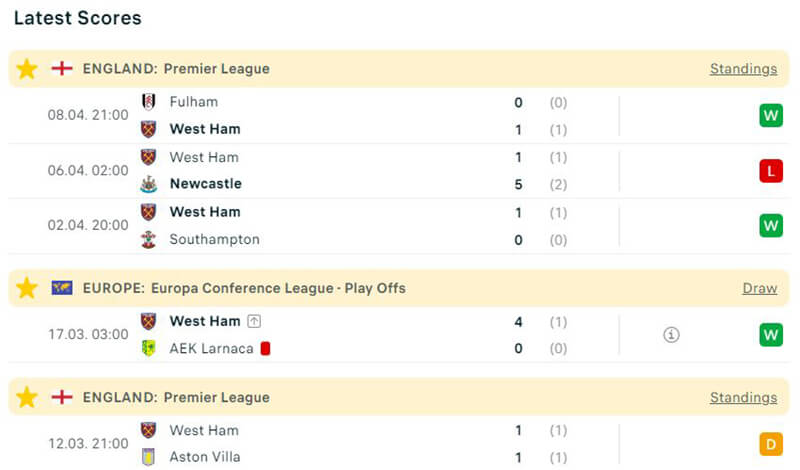The image size is (800, 470).
Task: Click the England flag in top league header
Action: pyautogui.click(x=62, y=69)
